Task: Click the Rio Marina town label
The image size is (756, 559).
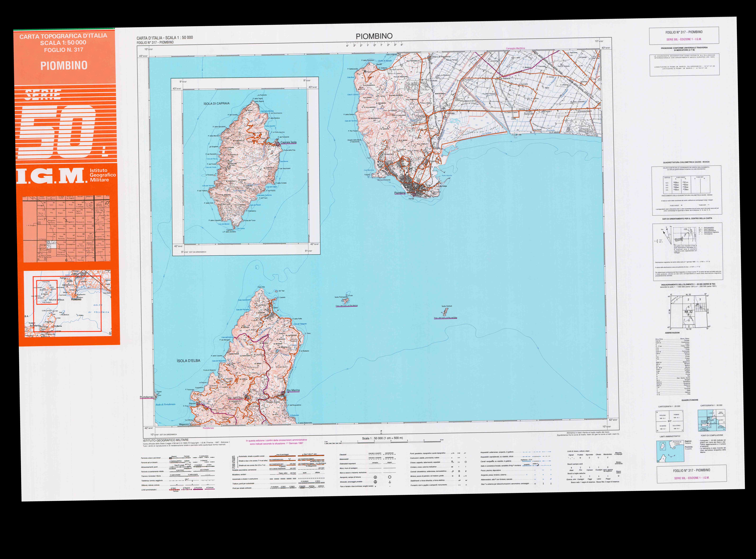Action: click(x=293, y=390)
